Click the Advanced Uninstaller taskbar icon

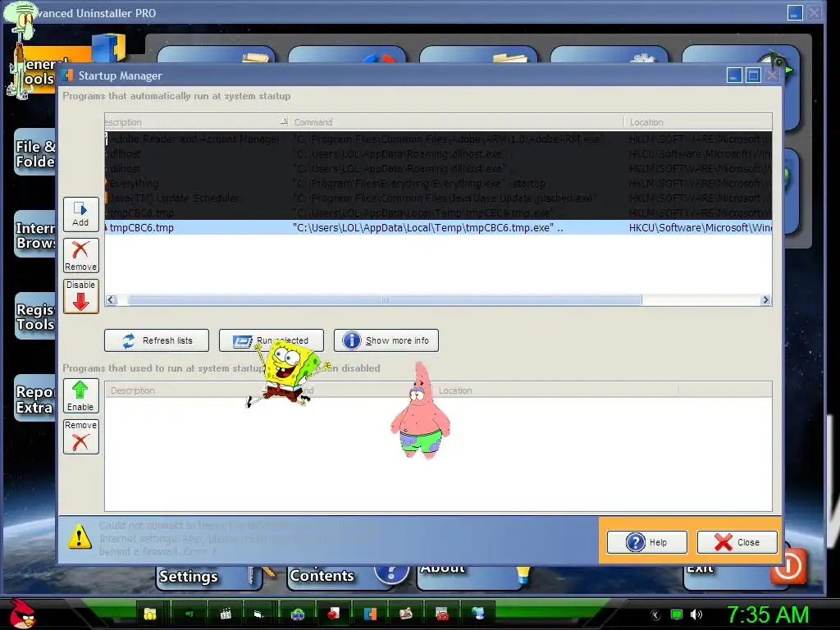(370, 614)
